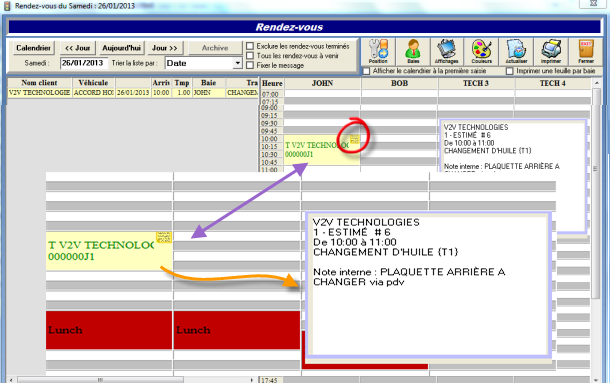Click the 10:00 arrival time cell
This screenshot has height=383, width=610.
[x=161, y=93]
